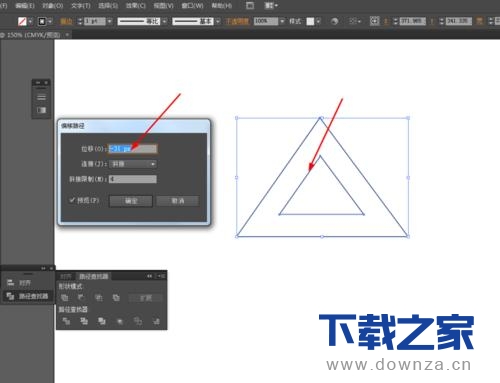500x383 pixels.
Task: Click the offset (位移) value field in the dialog
Action: (133, 148)
